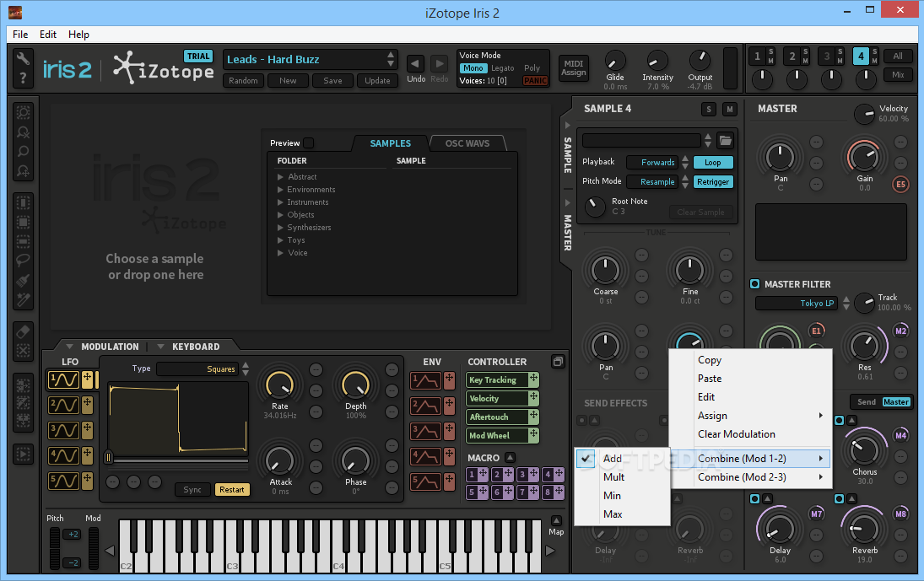
Task: Click the sample name input field
Action: point(641,141)
